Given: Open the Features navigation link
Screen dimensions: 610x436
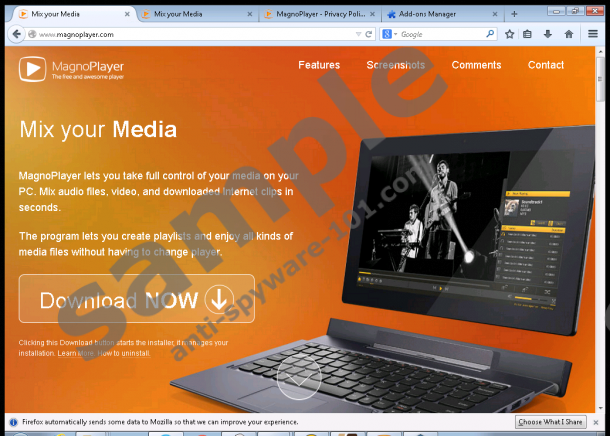Looking at the screenshot, I should tap(319, 65).
